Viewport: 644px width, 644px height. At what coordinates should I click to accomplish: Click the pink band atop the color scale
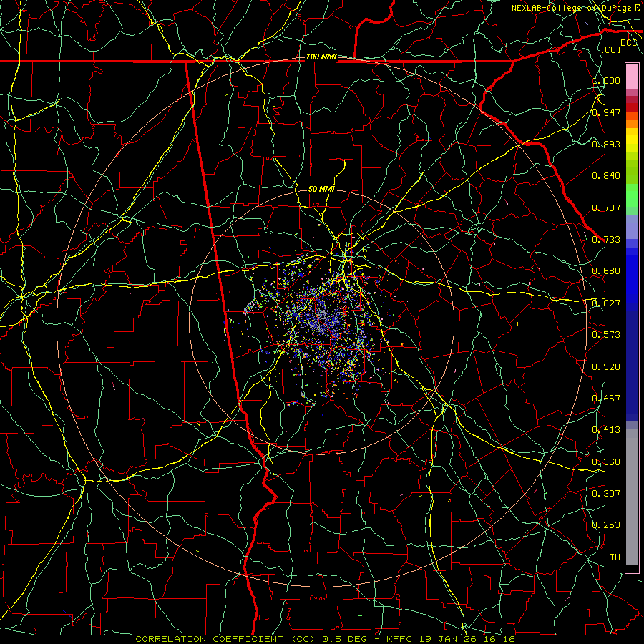coord(632,76)
